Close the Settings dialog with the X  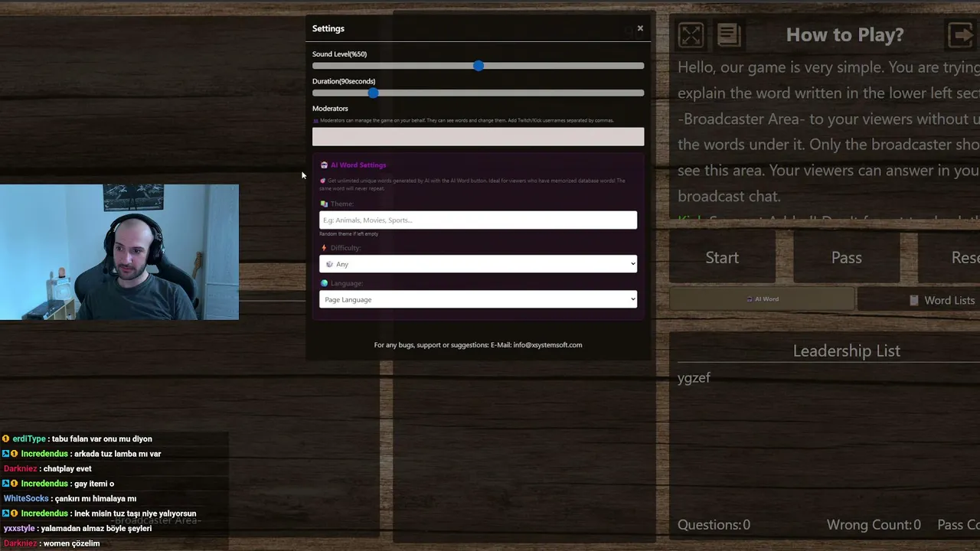pyautogui.click(x=640, y=28)
